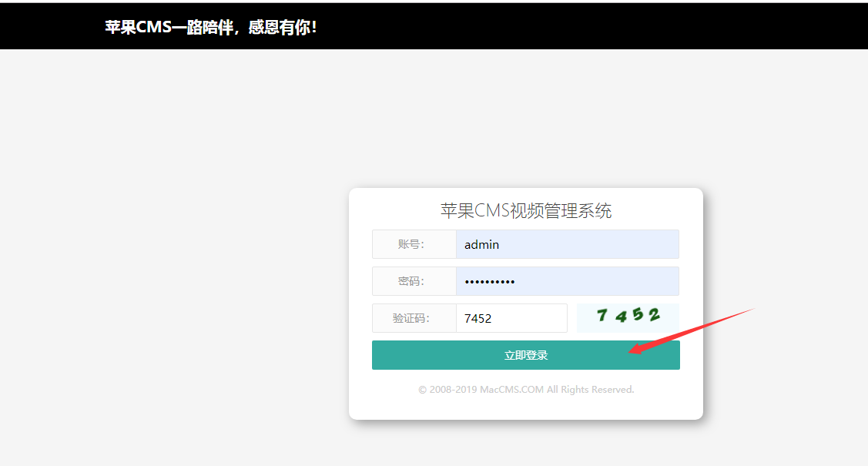
Task: Refresh the captcha image showing 7452
Action: [x=628, y=317]
